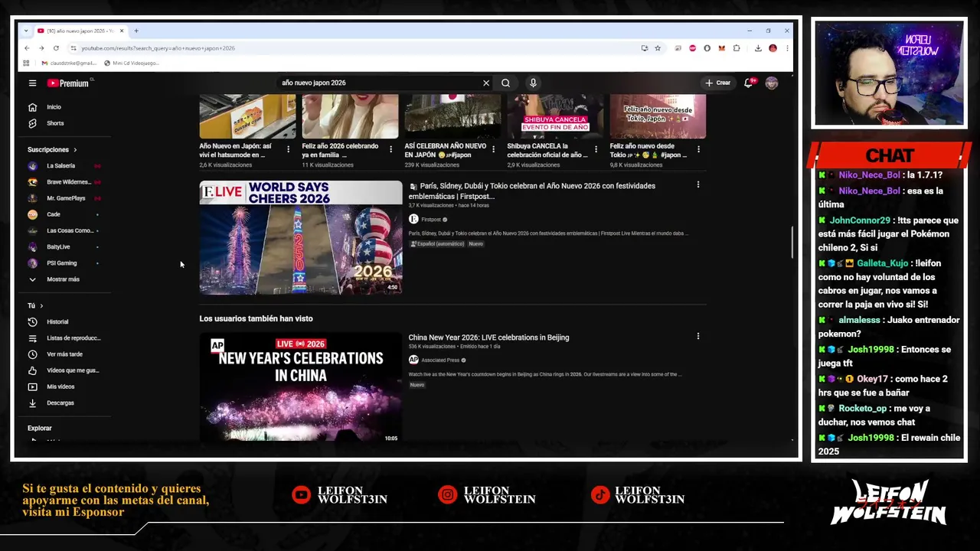Screen dimensions: 980x551
Task: Open options for Shibuya CANCELA short
Action: click(x=596, y=149)
